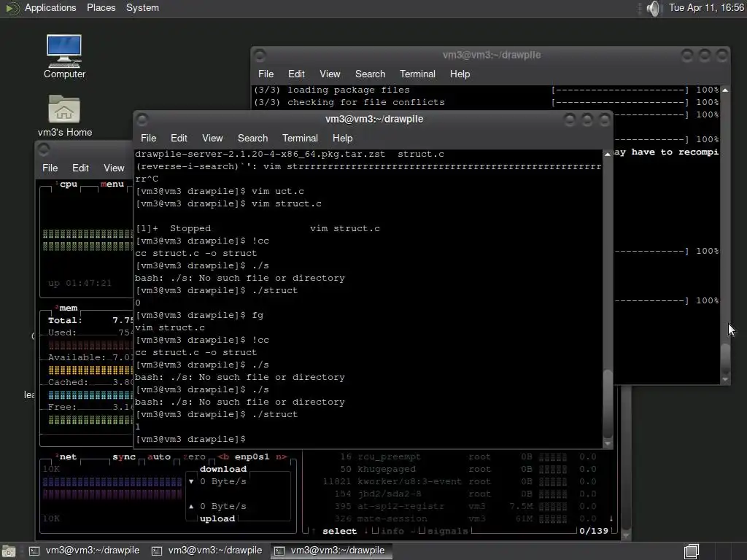Click the '[1]+ Stopped' line in front terminal
This screenshot has height=560, width=747.
coord(258,228)
